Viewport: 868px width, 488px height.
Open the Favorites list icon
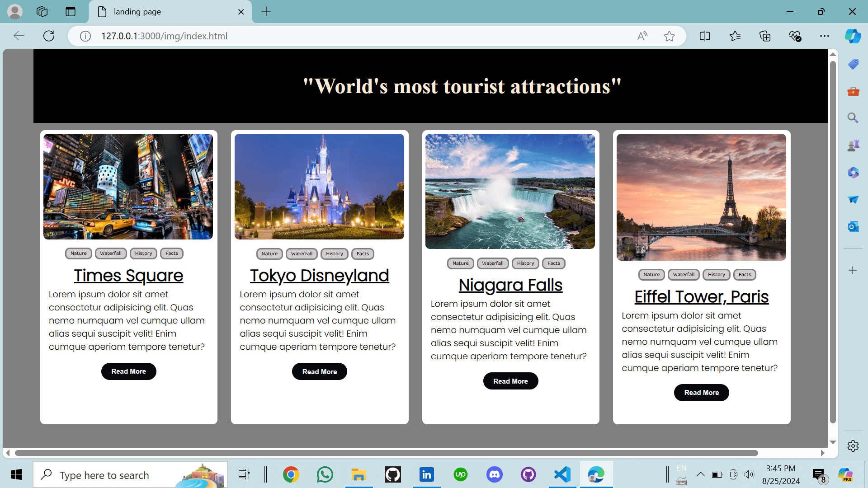(x=735, y=36)
